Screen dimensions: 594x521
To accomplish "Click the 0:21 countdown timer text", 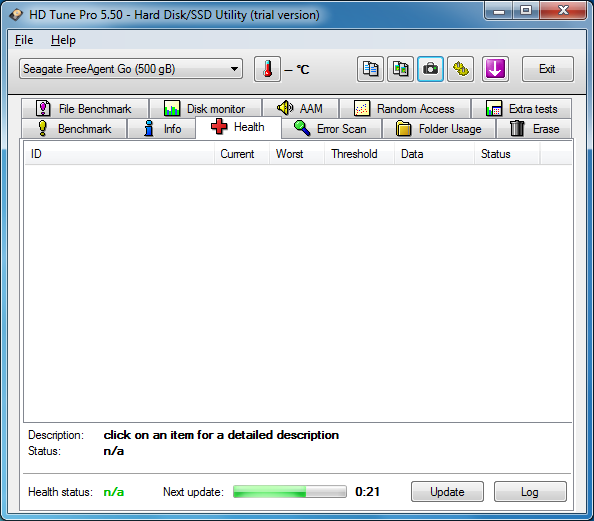I will click(x=367, y=492).
